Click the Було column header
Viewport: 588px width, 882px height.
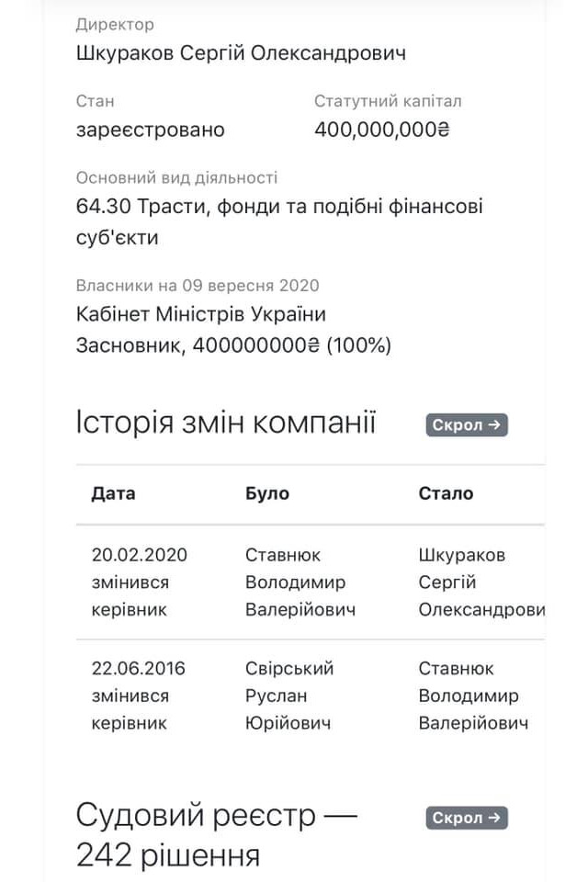(266, 493)
